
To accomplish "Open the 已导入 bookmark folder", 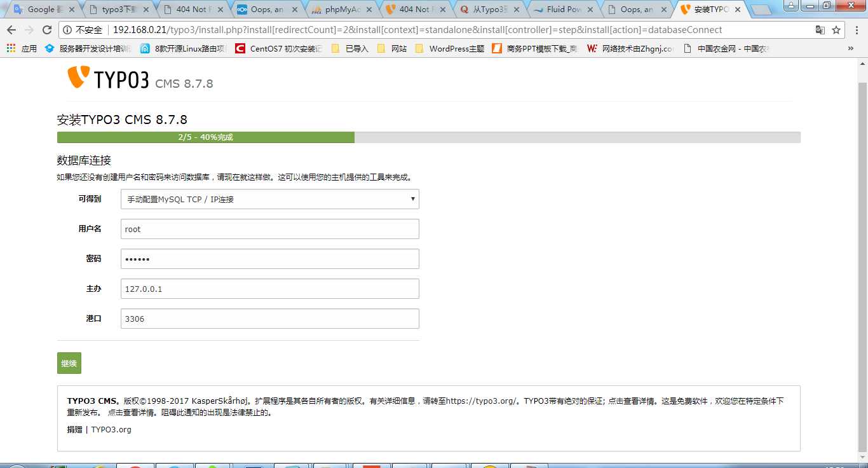I will (x=350, y=48).
